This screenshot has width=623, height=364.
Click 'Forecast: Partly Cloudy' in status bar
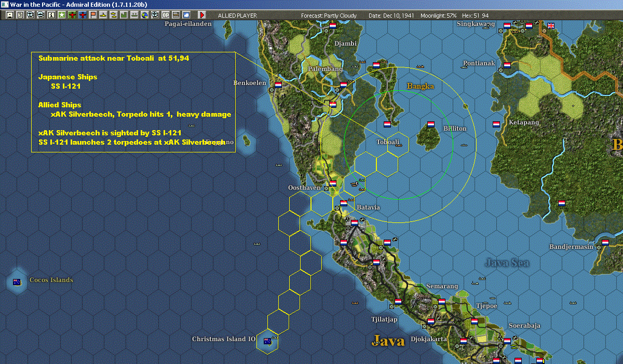click(329, 16)
